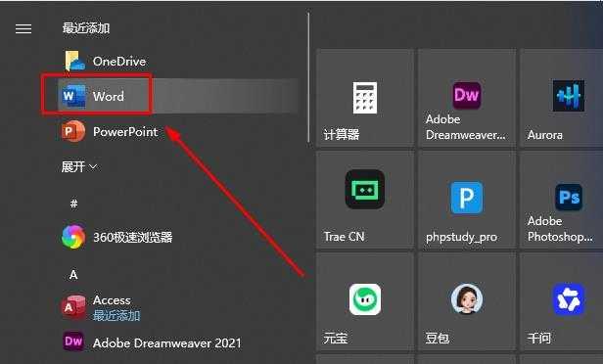Jump to the # letter index header
Image resolution: width=603 pixels, height=364 pixels.
[x=73, y=203]
